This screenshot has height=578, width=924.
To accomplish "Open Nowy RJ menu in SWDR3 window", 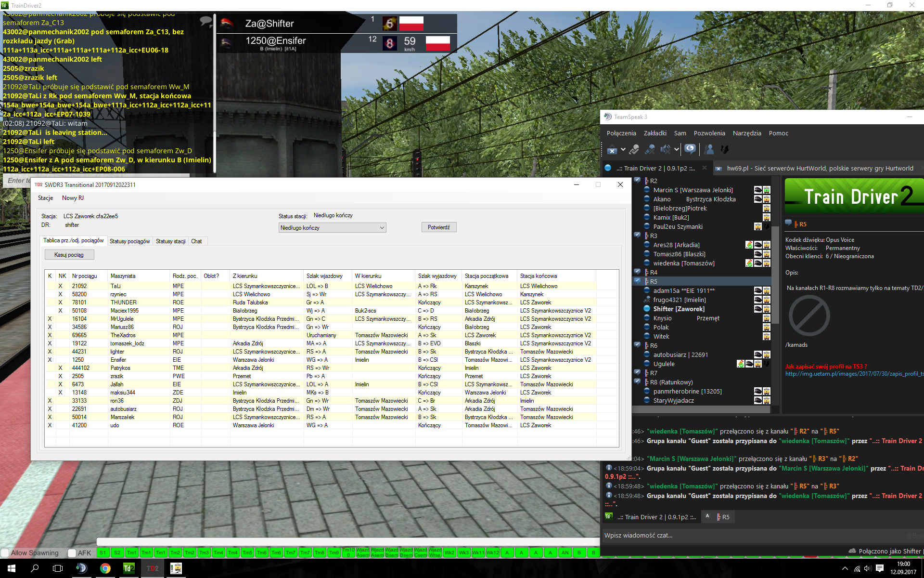I will point(73,198).
